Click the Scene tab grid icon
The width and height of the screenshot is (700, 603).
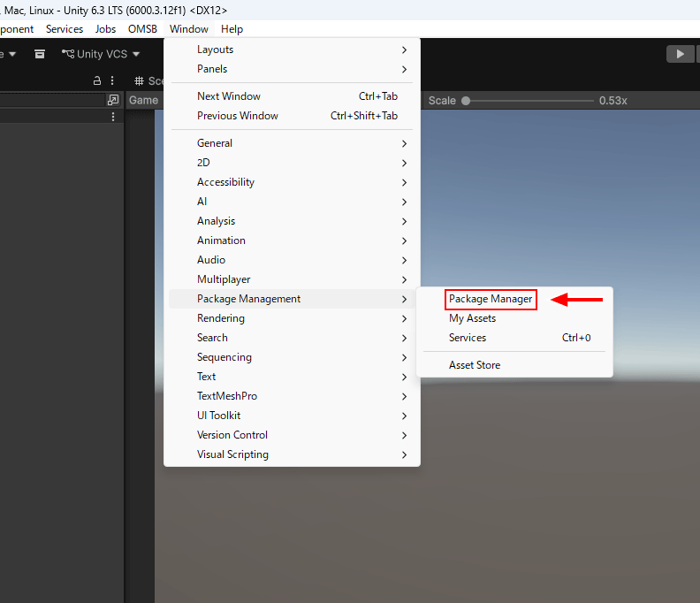(x=139, y=80)
